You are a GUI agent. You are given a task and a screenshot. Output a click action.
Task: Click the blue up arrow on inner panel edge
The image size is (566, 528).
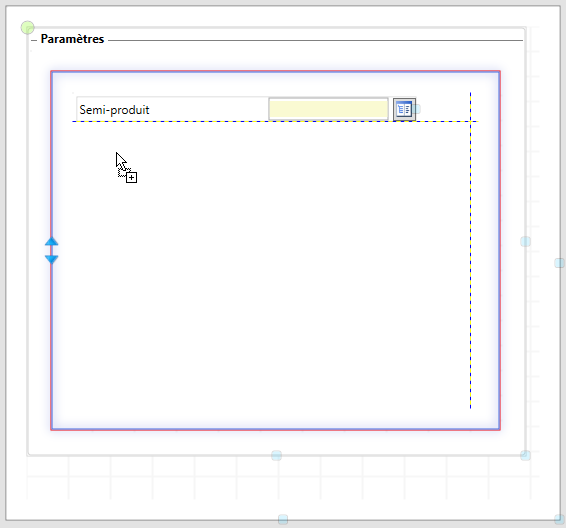52,241
